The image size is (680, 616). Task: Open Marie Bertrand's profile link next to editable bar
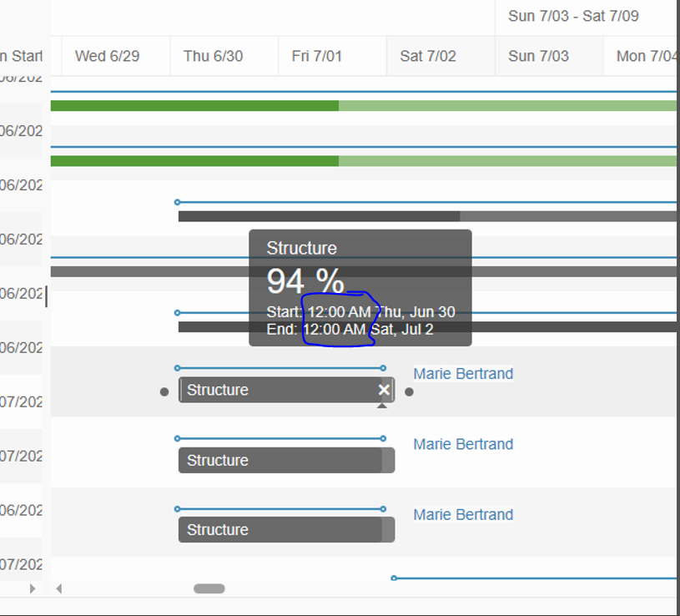tap(463, 373)
